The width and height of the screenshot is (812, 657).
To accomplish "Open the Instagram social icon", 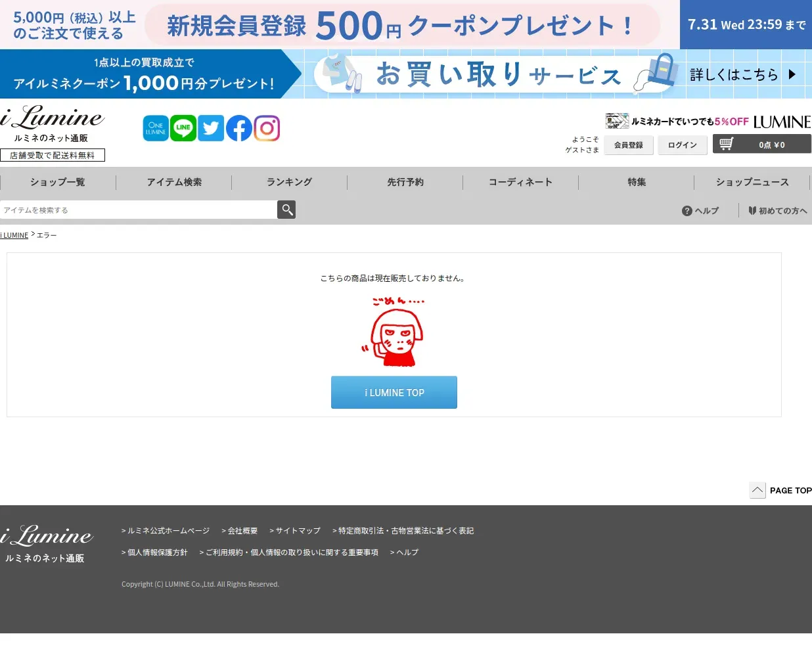I will pos(267,128).
